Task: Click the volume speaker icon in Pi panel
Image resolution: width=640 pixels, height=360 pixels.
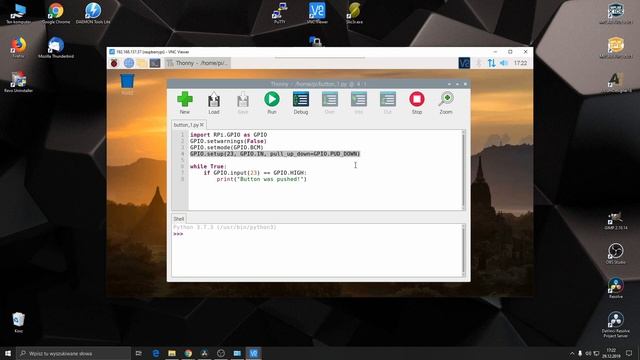Action: 504,63
